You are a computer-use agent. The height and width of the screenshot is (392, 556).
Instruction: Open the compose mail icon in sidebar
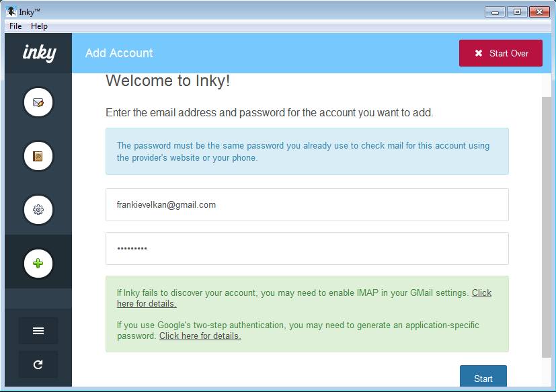[x=38, y=102]
